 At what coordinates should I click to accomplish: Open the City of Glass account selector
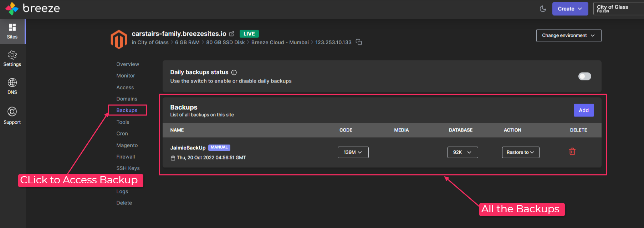tap(618, 9)
